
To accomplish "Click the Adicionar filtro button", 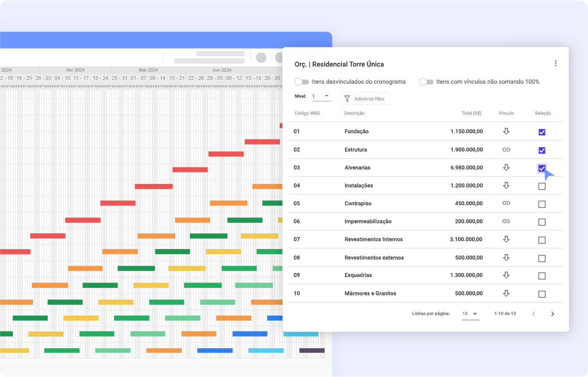I will pos(366,99).
